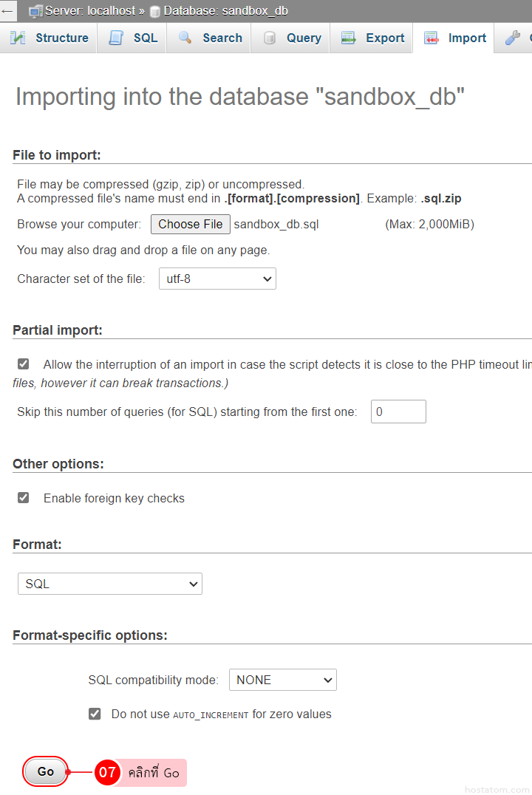Screen dimensions: 532x795
Task: Switch to the Import tab
Action: (455, 38)
